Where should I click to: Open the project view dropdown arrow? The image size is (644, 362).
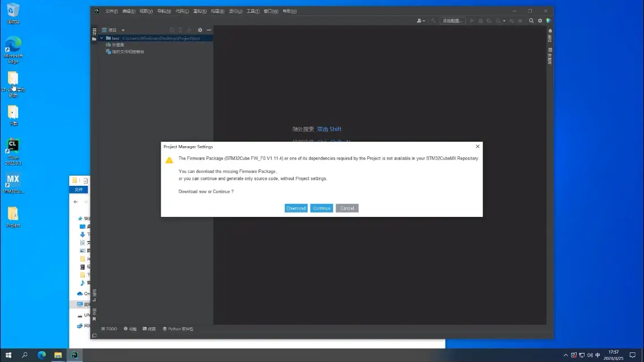coord(123,30)
